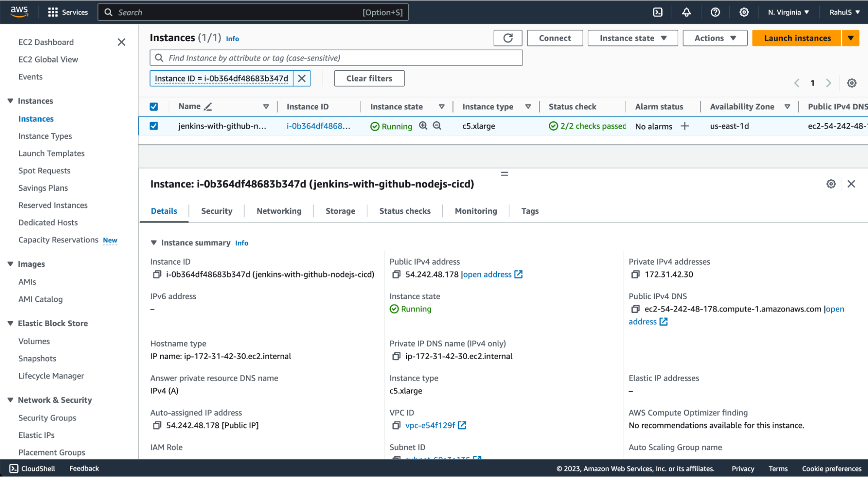Copy the Instance ID value
The width and height of the screenshot is (868, 477).
157,274
